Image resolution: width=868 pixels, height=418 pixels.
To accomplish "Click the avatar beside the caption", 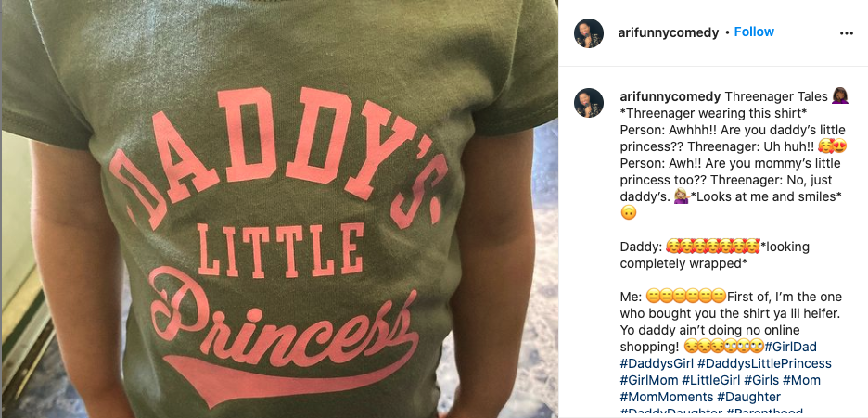I will (589, 102).
